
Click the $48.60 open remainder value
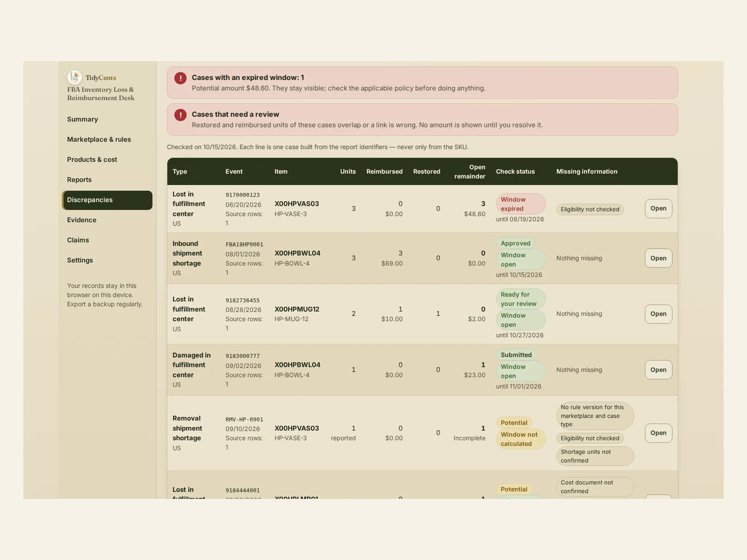(x=475, y=214)
